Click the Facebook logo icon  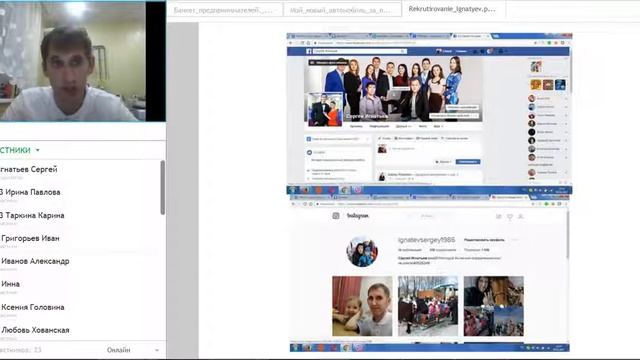[x=309, y=51]
